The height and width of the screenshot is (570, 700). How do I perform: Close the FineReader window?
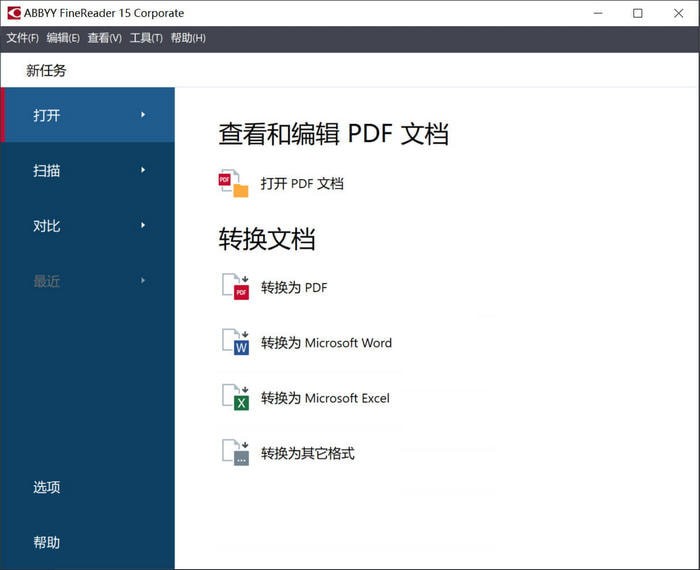pos(679,13)
